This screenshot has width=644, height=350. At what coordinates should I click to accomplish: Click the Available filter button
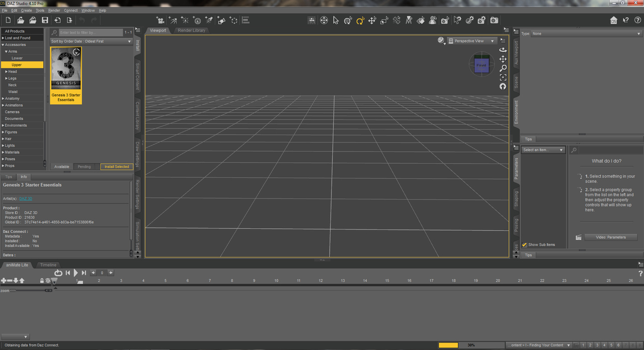[x=62, y=167]
